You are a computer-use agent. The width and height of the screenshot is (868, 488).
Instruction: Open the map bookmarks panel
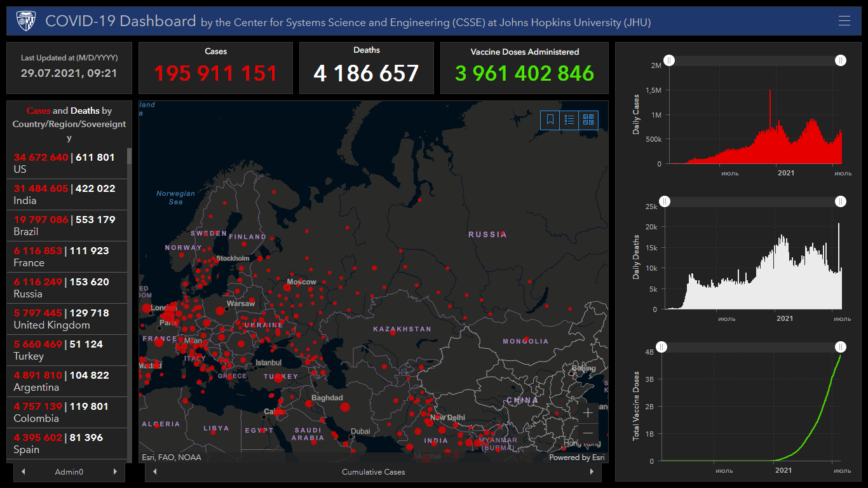550,119
